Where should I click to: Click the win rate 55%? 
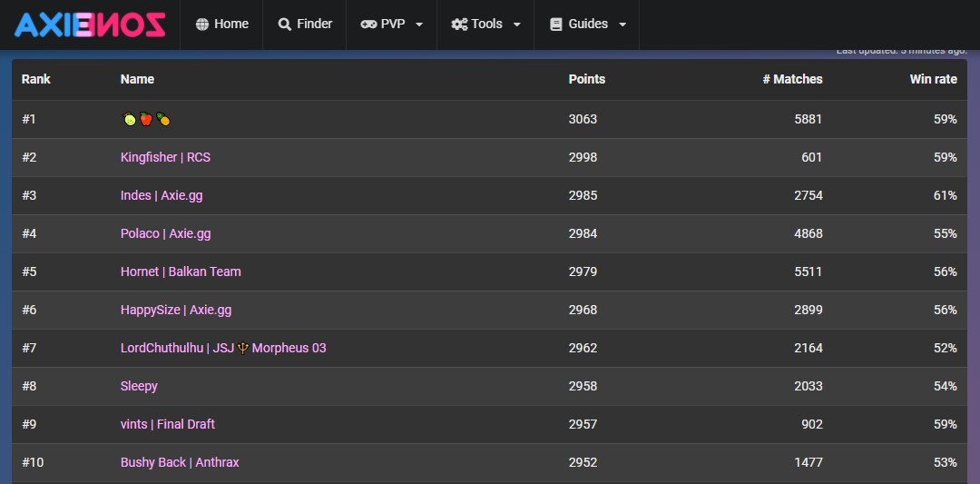click(946, 234)
